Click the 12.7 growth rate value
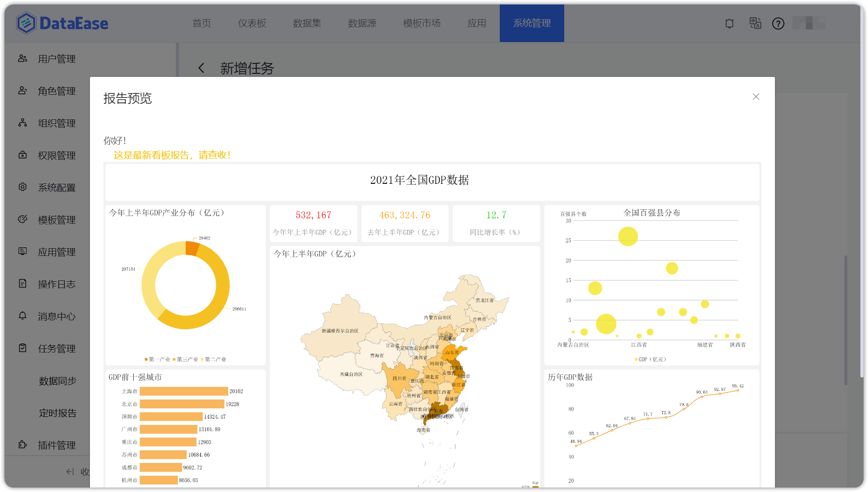 (496, 215)
